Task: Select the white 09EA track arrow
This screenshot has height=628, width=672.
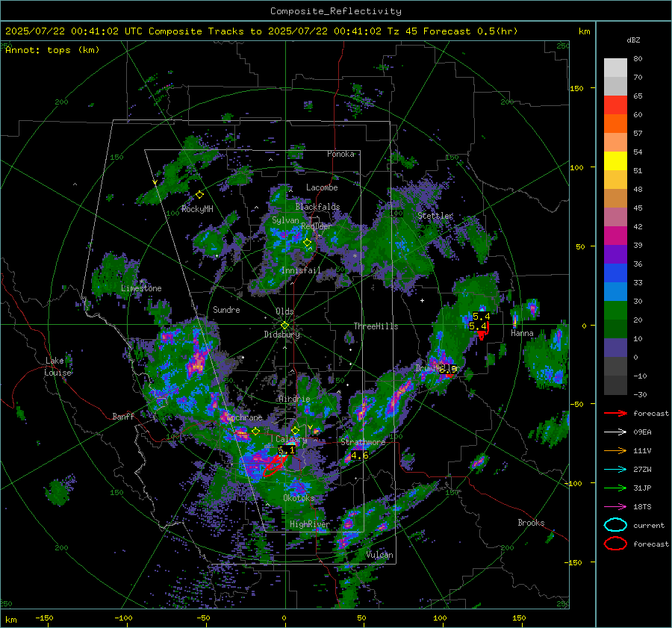Action: pos(615,432)
